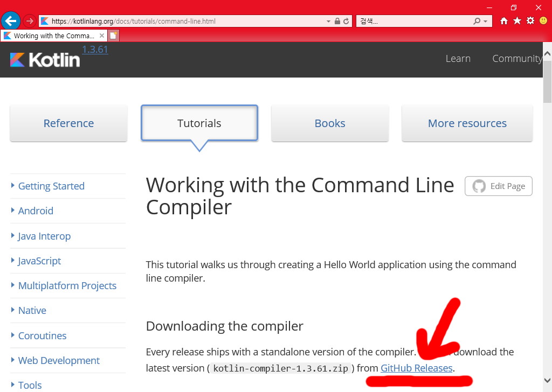This screenshot has width=552, height=392.
Task: Restore down the browser window
Action: pyautogui.click(x=514, y=8)
